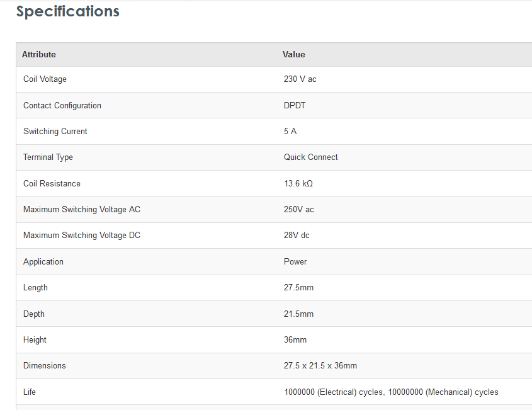The image size is (532, 410).
Task: Select the Switching Current 5 A value
Action: pyautogui.click(x=290, y=132)
